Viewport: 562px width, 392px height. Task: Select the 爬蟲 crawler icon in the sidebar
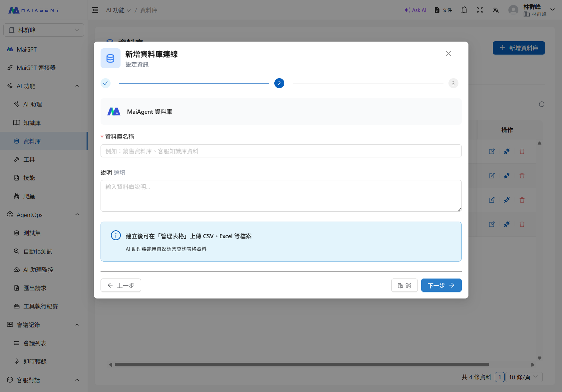tap(17, 196)
